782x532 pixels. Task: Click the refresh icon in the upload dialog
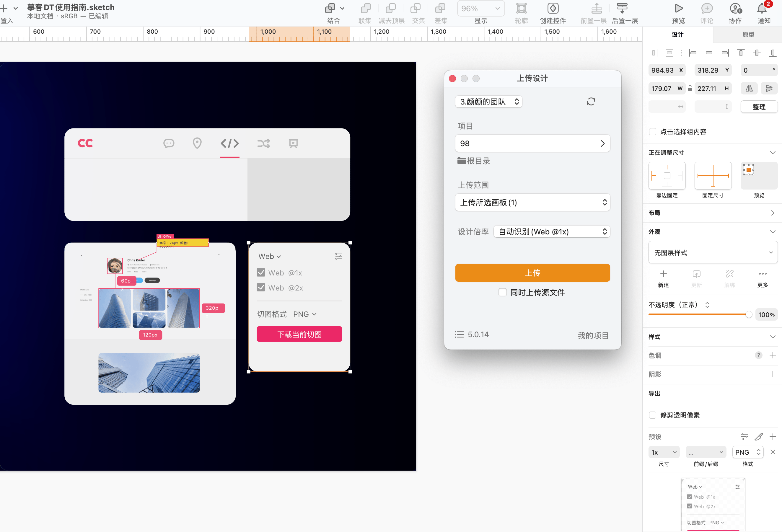591,101
